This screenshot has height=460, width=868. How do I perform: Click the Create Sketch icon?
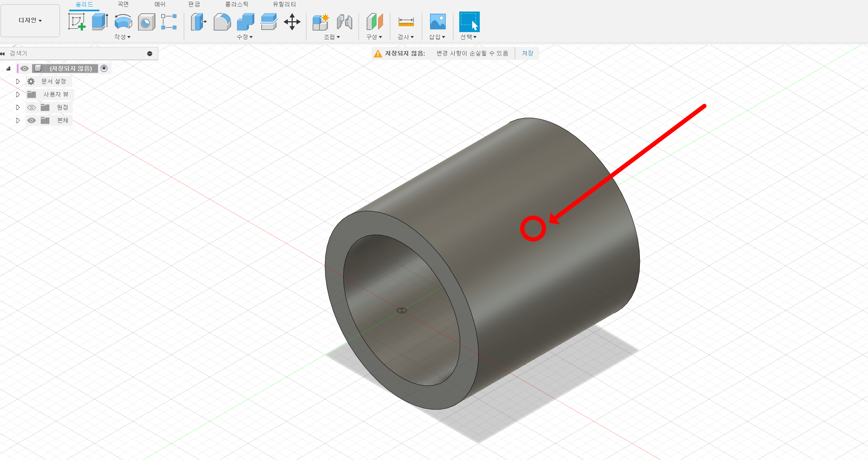pyautogui.click(x=77, y=22)
